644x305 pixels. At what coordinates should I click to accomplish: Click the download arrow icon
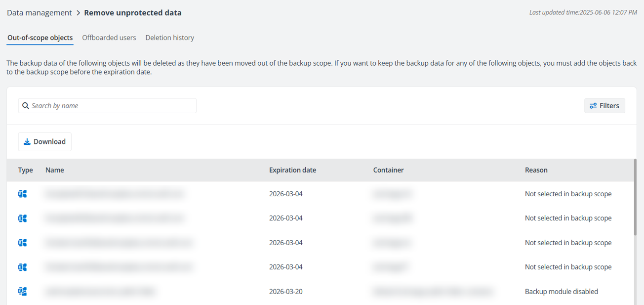pyautogui.click(x=27, y=142)
